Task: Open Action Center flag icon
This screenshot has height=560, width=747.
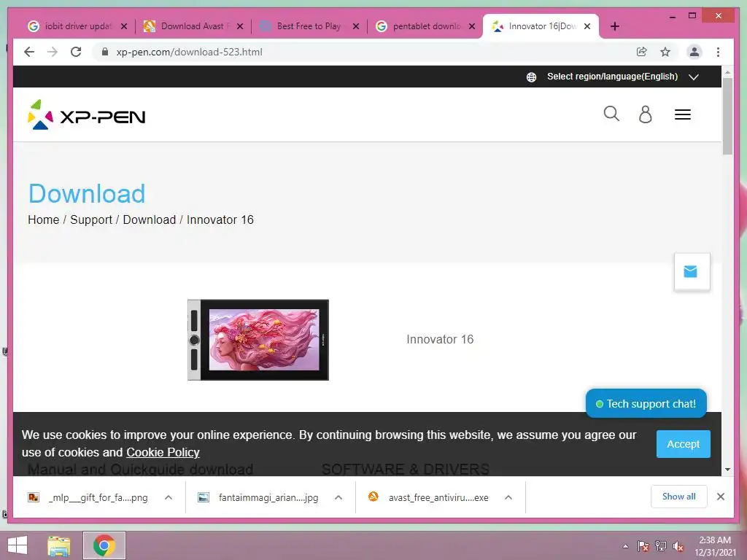Action: click(x=643, y=546)
